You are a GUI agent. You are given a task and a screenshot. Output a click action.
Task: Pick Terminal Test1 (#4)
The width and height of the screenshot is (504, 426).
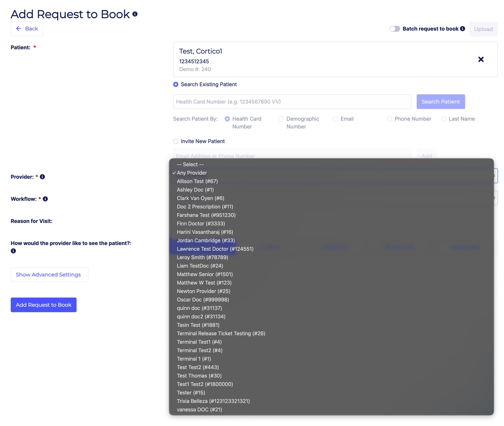tap(331, 342)
